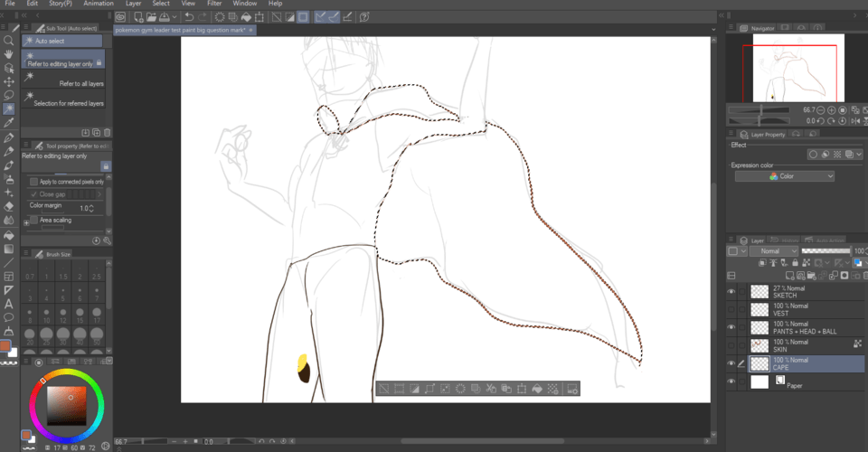The height and width of the screenshot is (452, 868).
Task: Toggle the Area scaling checkbox
Action: (34, 220)
